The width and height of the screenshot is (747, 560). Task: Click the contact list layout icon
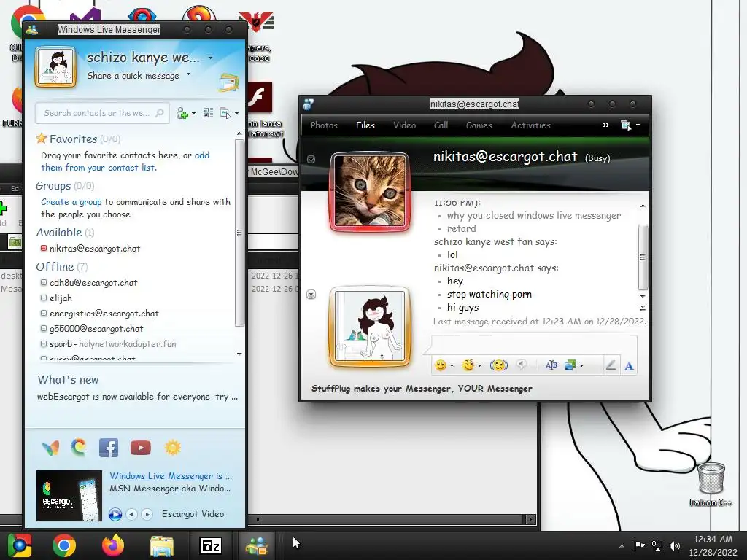[x=208, y=113]
